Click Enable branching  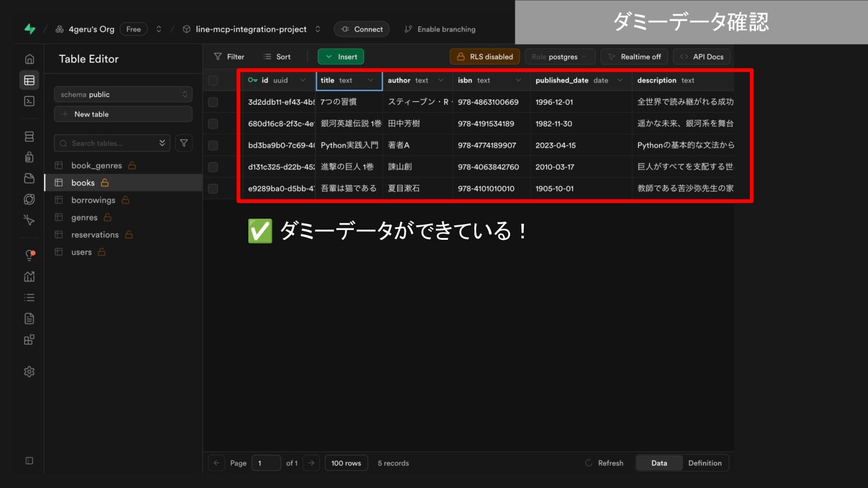(x=439, y=29)
